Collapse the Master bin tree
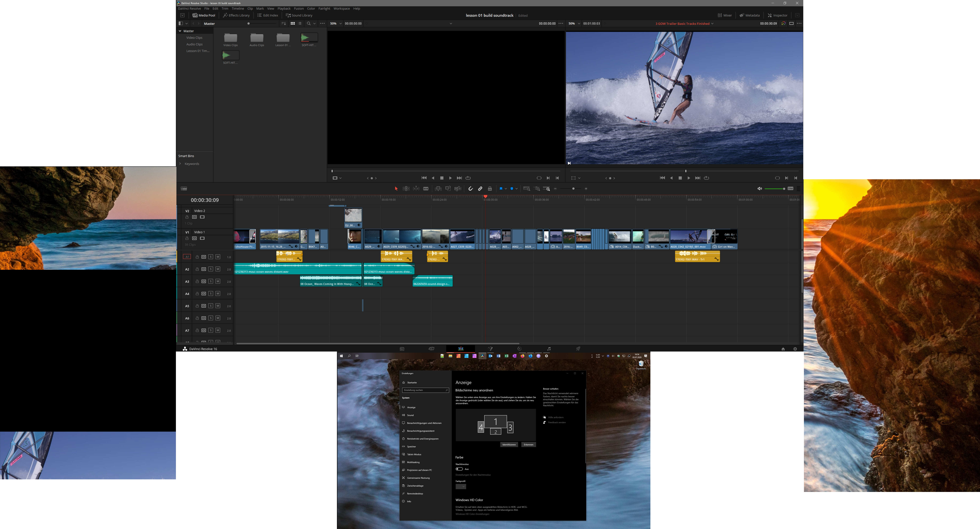 pyautogui.click(x=180, y=31)
